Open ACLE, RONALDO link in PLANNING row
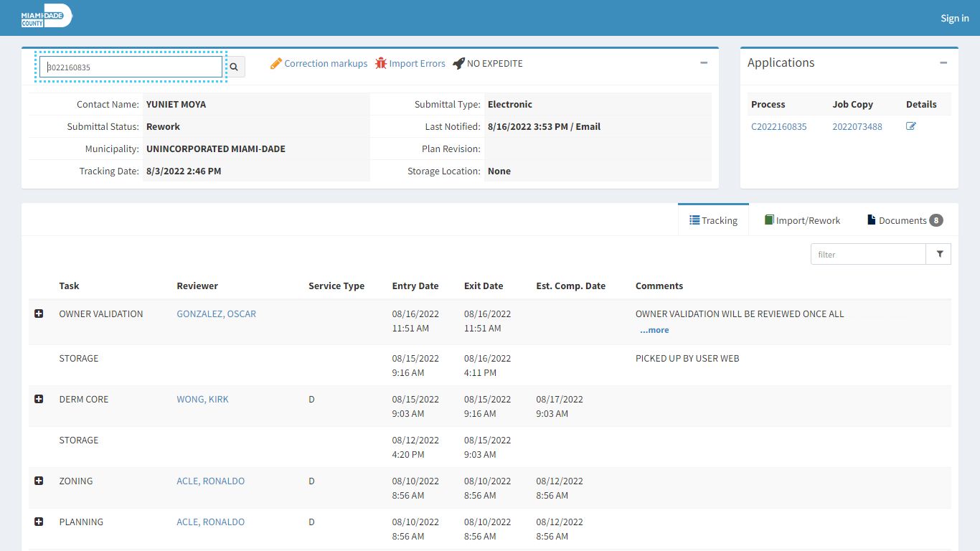The image size is (980, 551). tap(211, 522)
